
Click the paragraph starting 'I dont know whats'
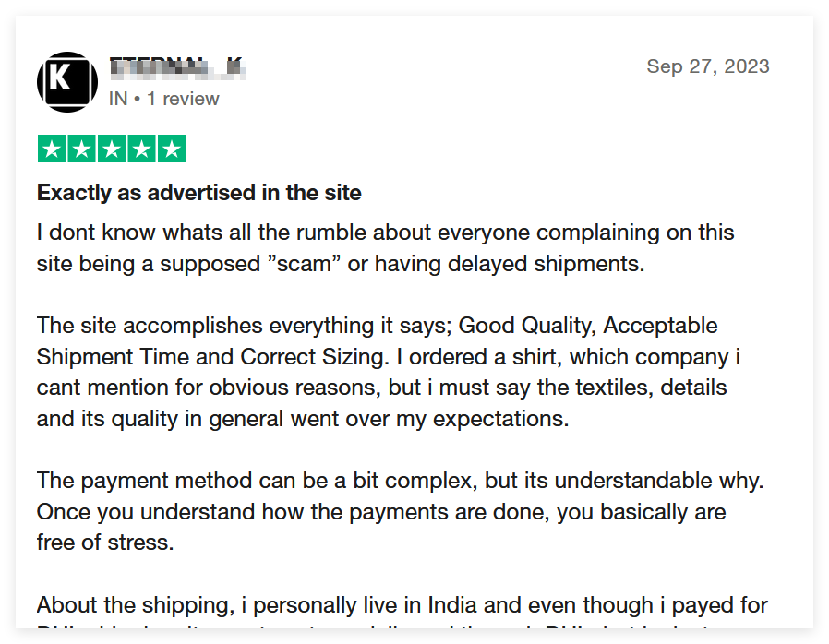pos(386,248)
